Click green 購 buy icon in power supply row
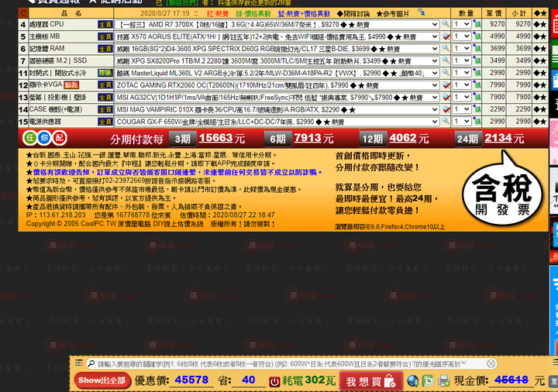558x392 pixels. point(477,122)
